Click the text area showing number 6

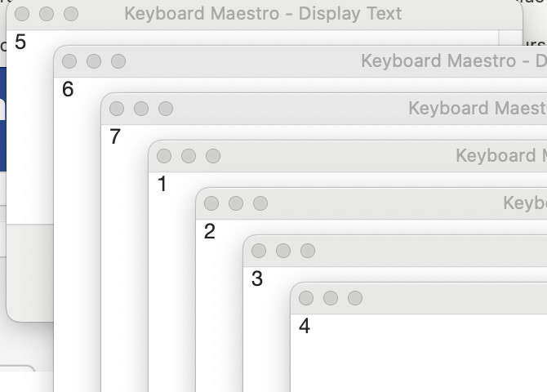(78, 245)
